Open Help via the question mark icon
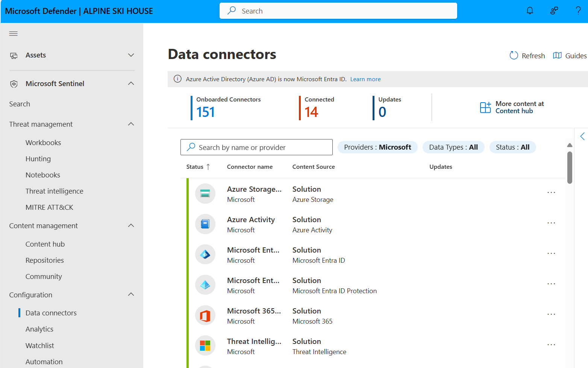 tap(578, 11)
